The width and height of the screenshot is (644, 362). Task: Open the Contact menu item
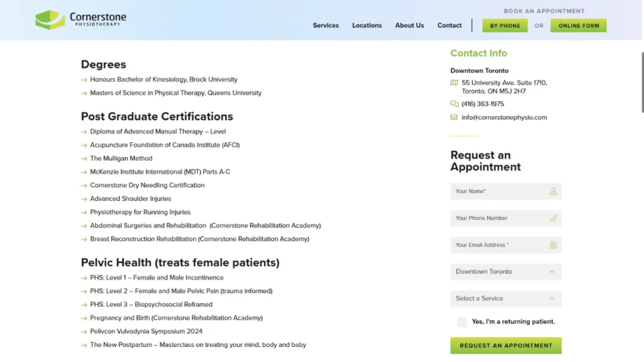point(449,25)
